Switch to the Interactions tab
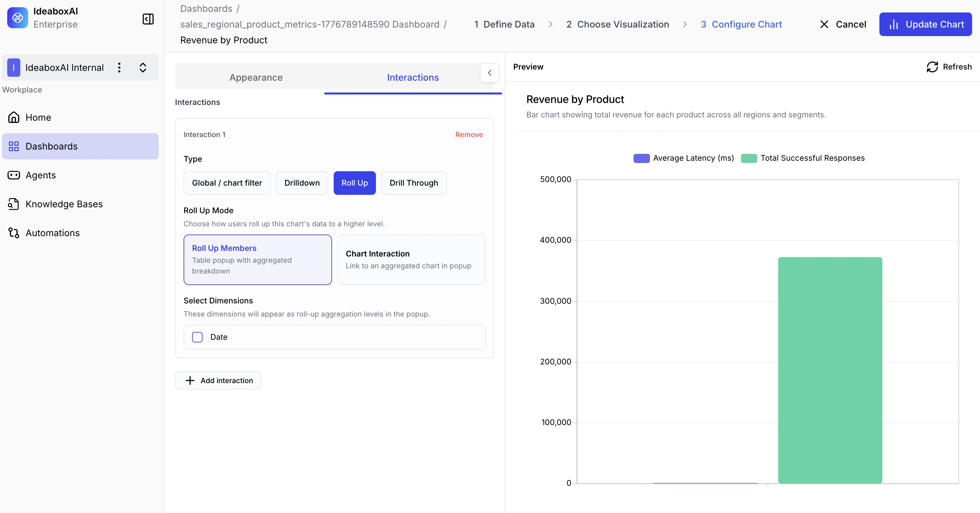This screenshot has width=980, height=513. click(x=413, y=77)
